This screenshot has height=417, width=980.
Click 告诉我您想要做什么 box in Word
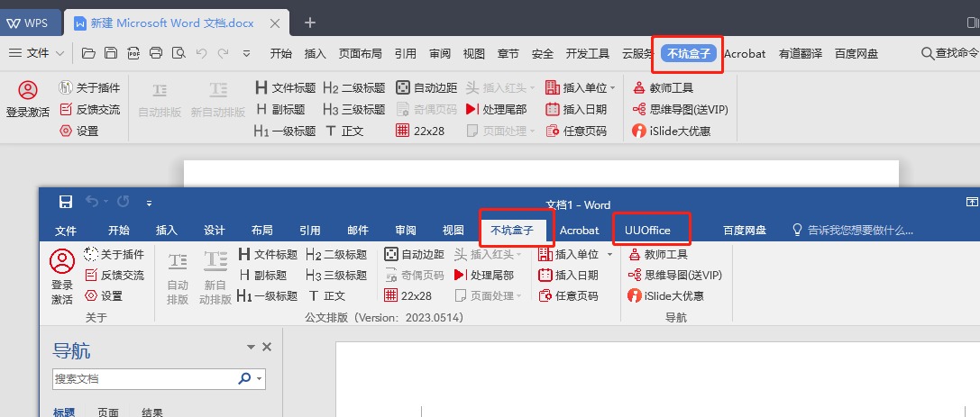pos(853,231)
